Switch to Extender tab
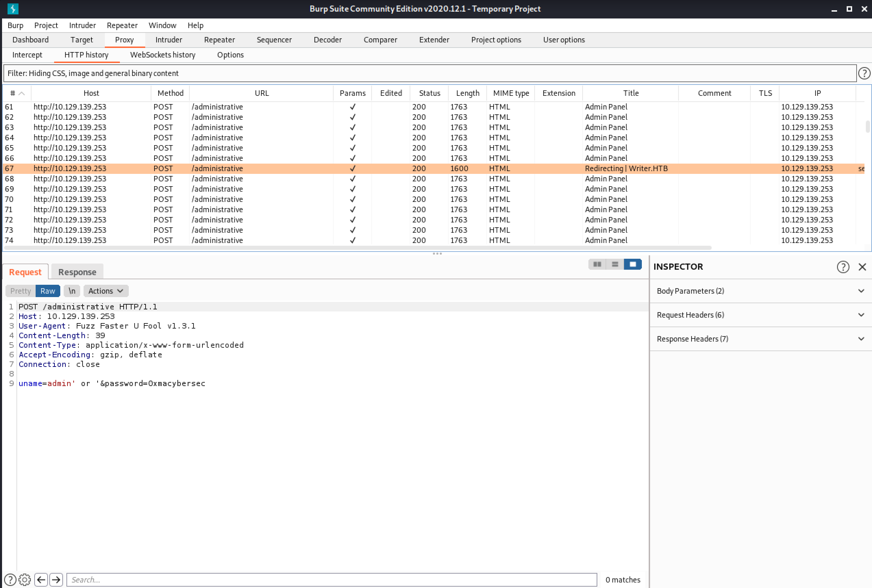Viewport: 872px width, 588px height. (434, 40)
